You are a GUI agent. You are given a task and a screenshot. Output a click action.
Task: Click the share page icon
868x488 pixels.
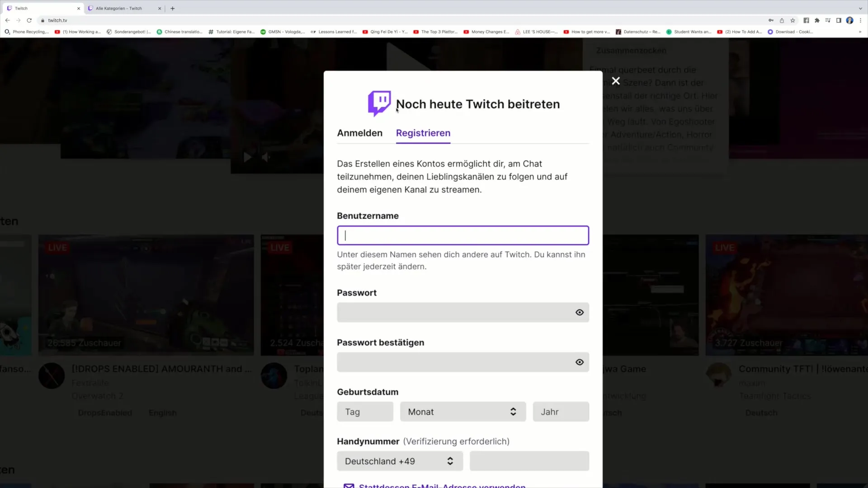pos(782,20)
